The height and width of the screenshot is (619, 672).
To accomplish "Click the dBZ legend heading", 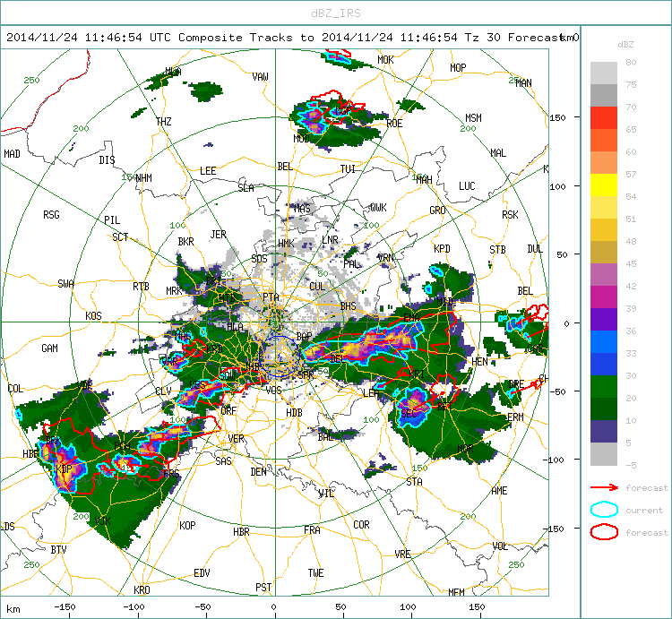I will point(625,44).
